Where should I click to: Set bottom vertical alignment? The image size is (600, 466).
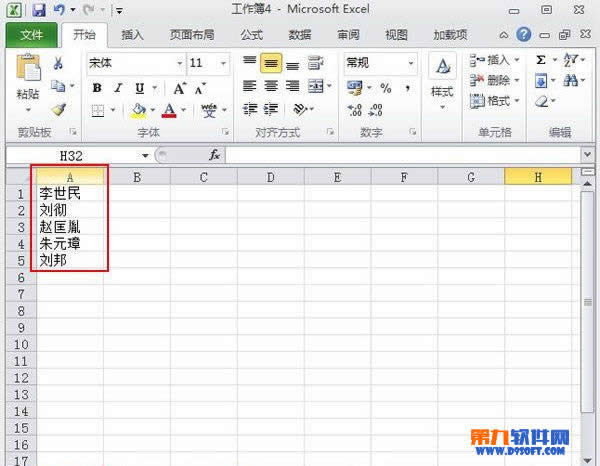[x=293, y=65]
